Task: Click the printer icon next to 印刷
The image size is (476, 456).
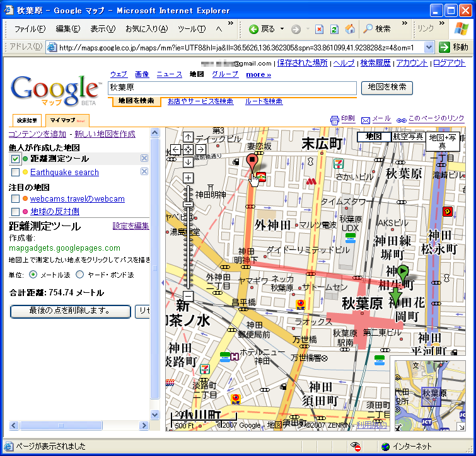Action: [x=334, y=120]
